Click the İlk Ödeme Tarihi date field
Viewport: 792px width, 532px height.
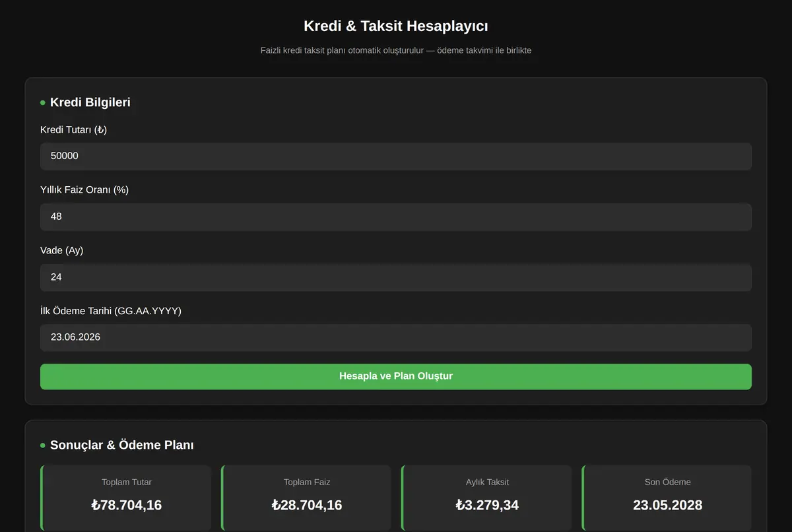click(396, 337)
